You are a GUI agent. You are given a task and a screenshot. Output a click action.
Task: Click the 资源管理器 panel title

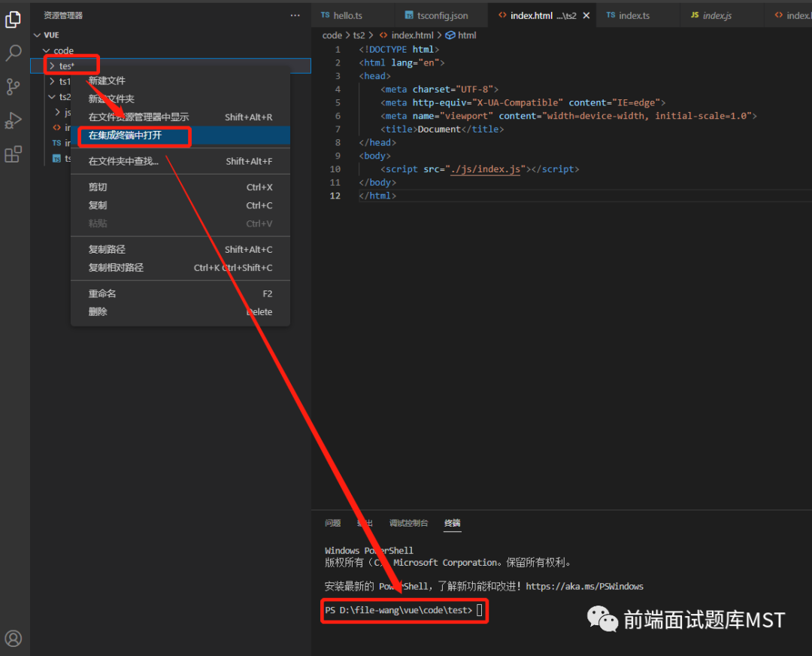pos(63,16)
